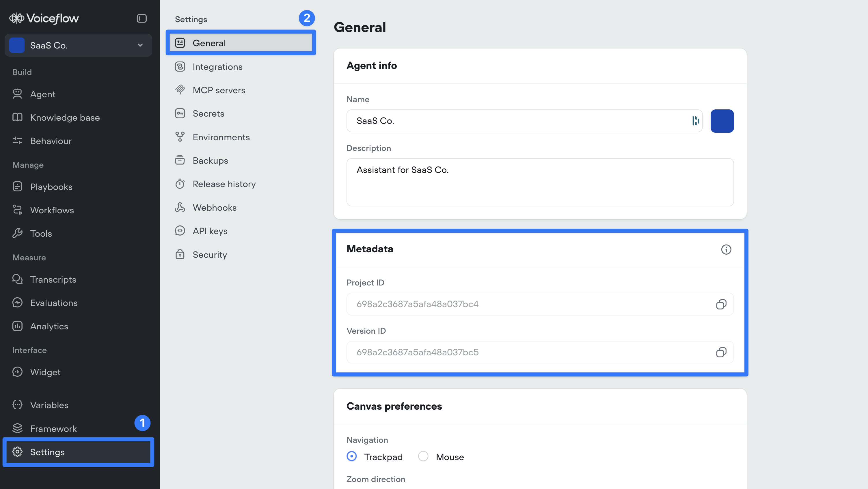Viewport: 868px width, 489px height.
Task: Open the Widget interface page
Action: click(45, 372)
